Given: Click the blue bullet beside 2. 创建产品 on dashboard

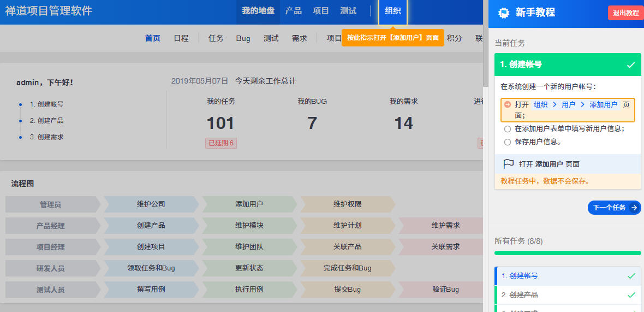Looking at the screenshot, I should coord(21,121).
